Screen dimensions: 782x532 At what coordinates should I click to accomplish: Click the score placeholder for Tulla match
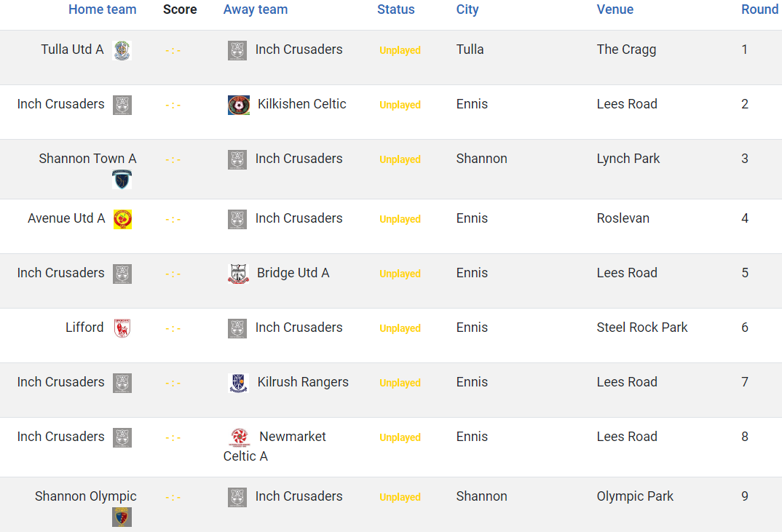coord(173,50)
